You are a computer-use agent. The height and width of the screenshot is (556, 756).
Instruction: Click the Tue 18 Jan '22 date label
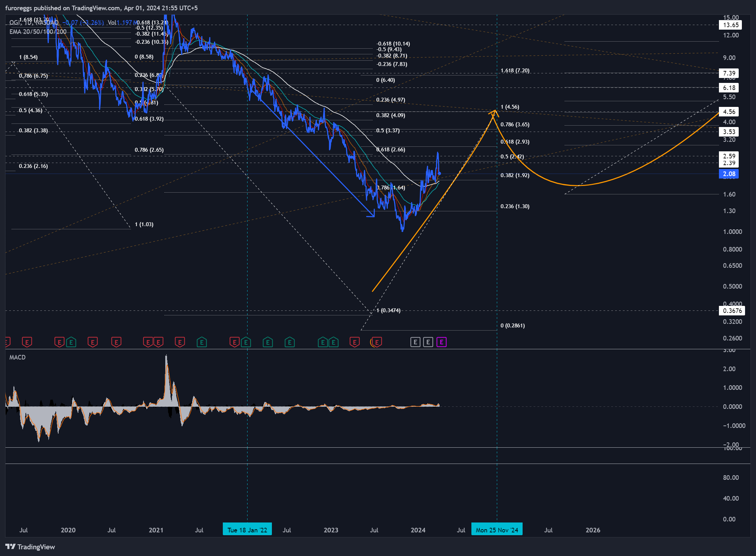pyautogui.click(x=247, y=530)
